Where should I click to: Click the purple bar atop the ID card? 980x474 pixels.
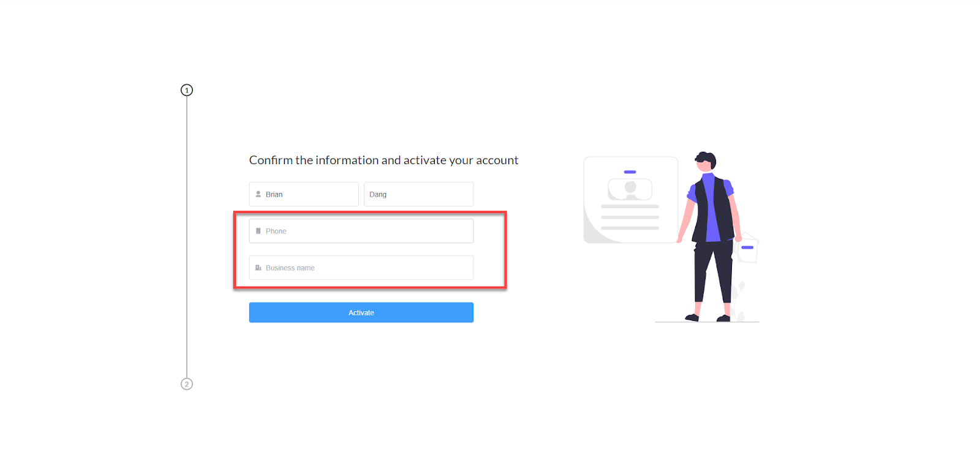tap(630, 172)
